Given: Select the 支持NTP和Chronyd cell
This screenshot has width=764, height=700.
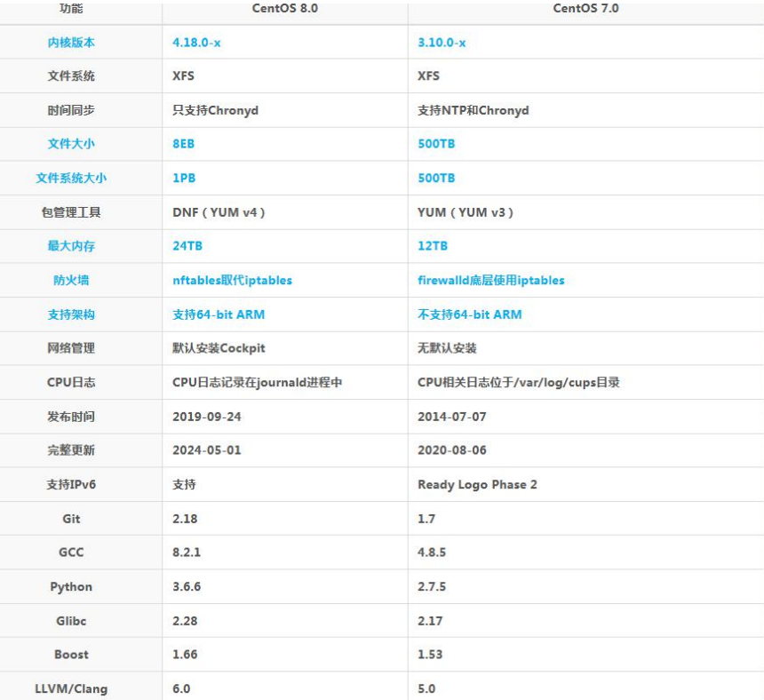Looking at the screenshot, I should [x=474, y=110].
